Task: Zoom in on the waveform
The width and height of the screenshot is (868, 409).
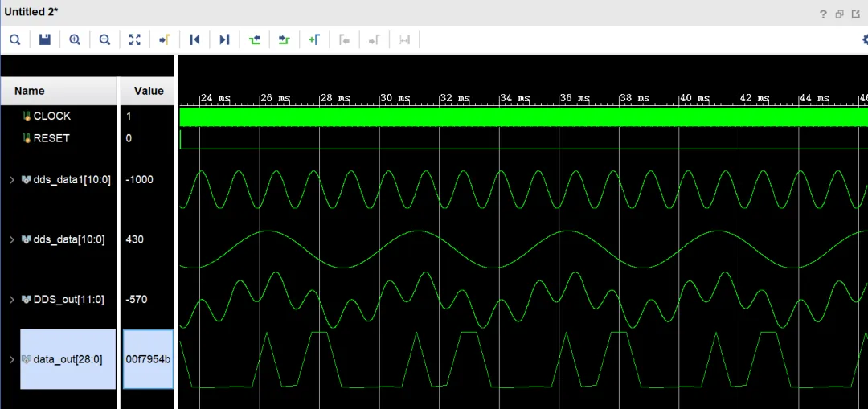Action: [75, 39]
